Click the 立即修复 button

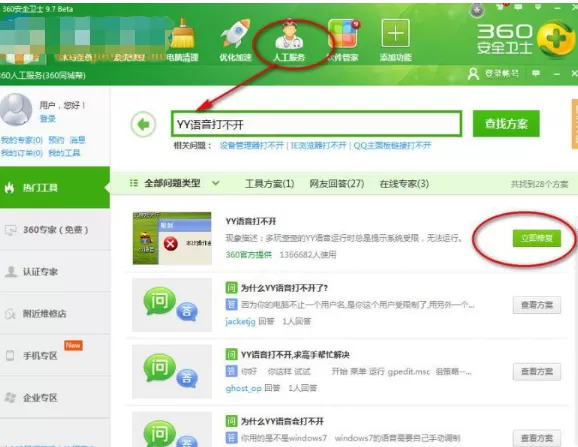537,238
